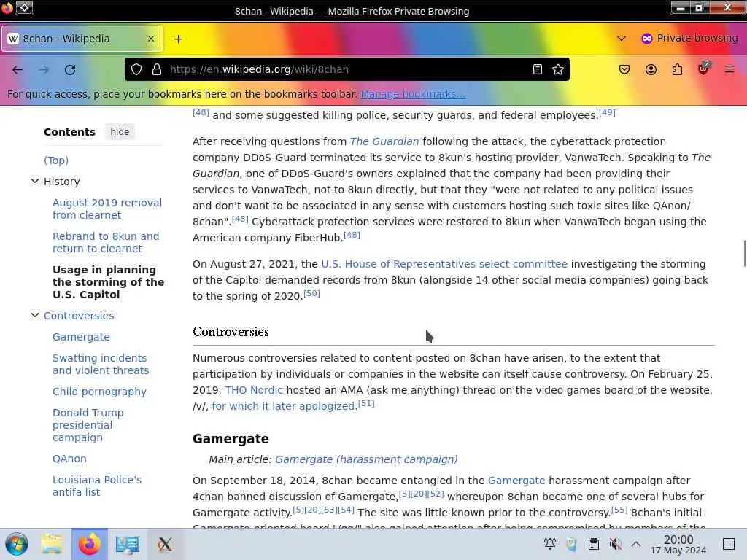747x560 pixels.
Task: Open the Firefox account icon
Action: pos(651,69)
